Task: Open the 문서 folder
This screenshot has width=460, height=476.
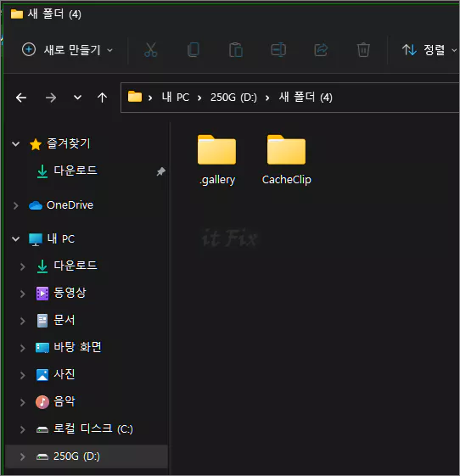Action: tap(64, 320)
